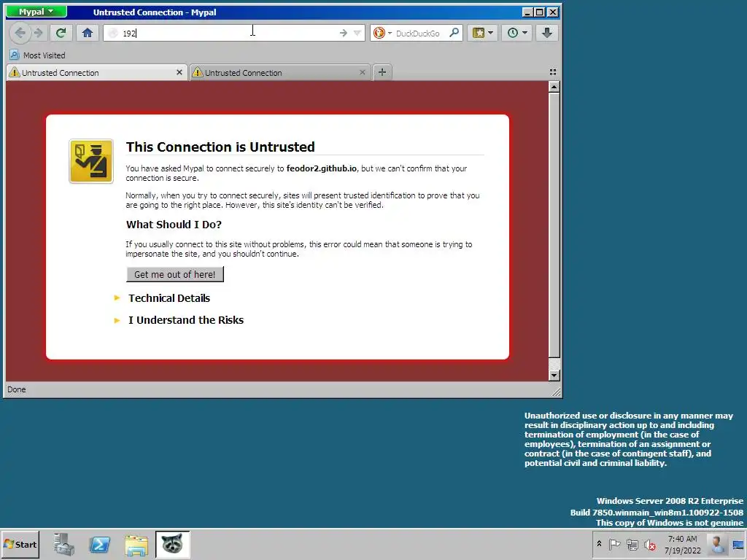Switch to second Untrusted Connection tab
This screenshot has width=747, height=560.
[279, 72]
